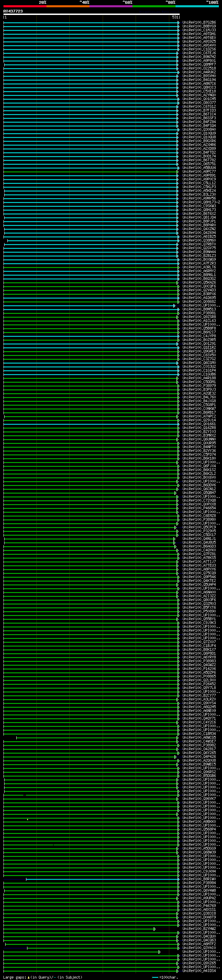The height and width of the screenshot is (980, 222).
Task: Select label UniRef100_Q01CH5
Action: pos(199,99)
